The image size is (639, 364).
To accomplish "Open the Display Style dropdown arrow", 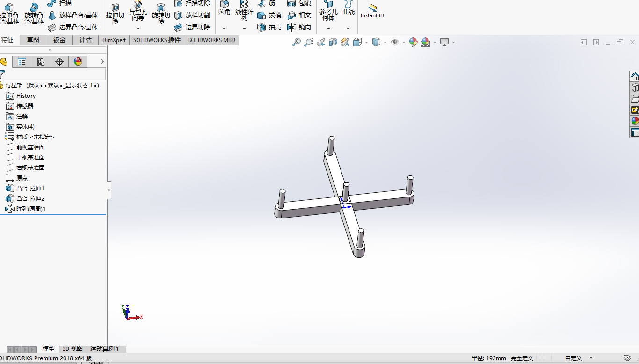I will pos(385,42).
